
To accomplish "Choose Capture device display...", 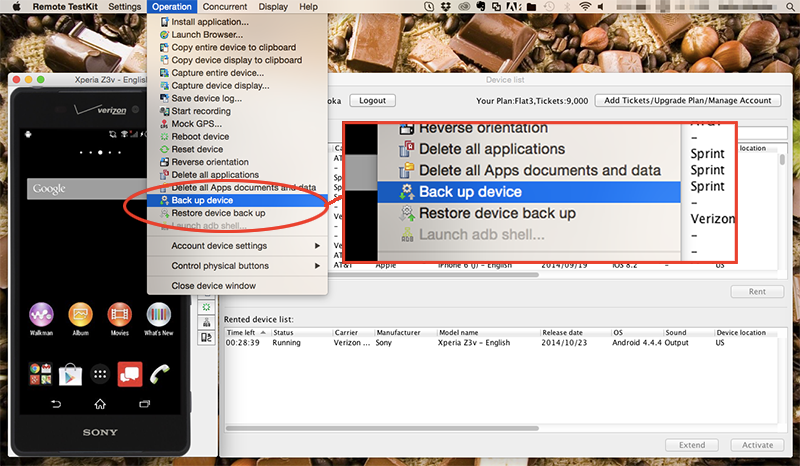I will 237,86.
